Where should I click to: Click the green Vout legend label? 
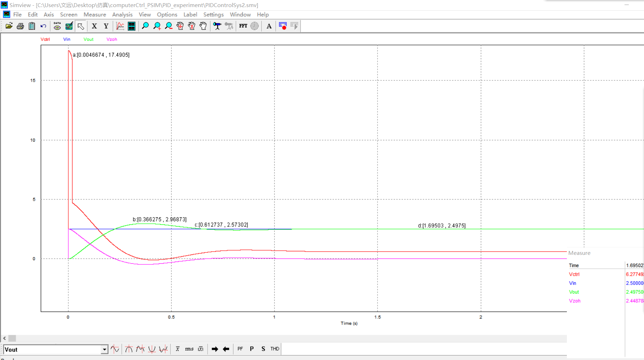(x=88, y=39)
